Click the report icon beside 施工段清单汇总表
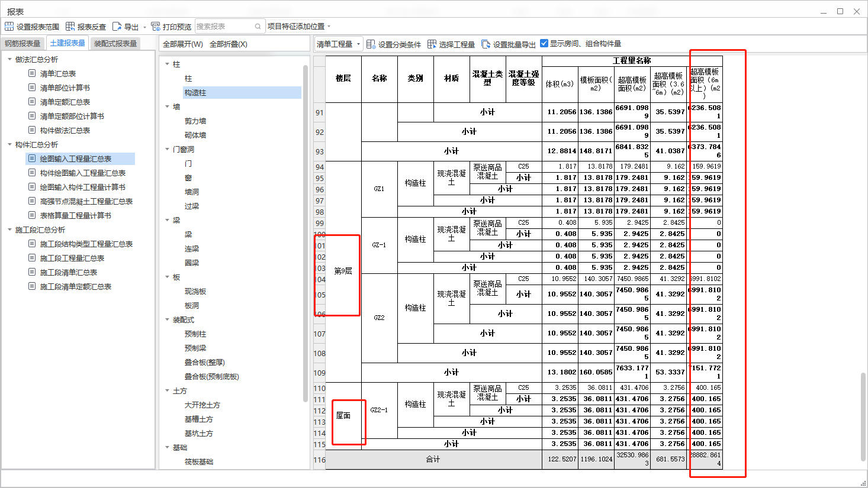This screenshot has height=488, width=868. tap(32, 272)
